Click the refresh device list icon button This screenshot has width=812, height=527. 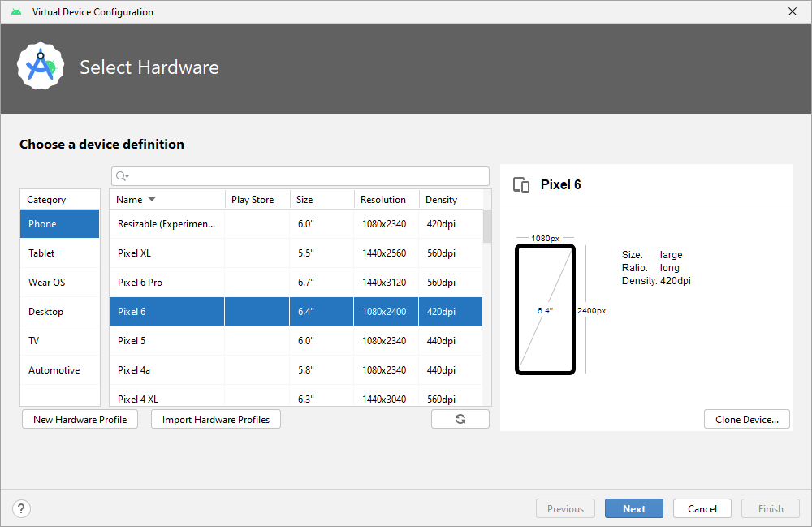coord(460,419)
